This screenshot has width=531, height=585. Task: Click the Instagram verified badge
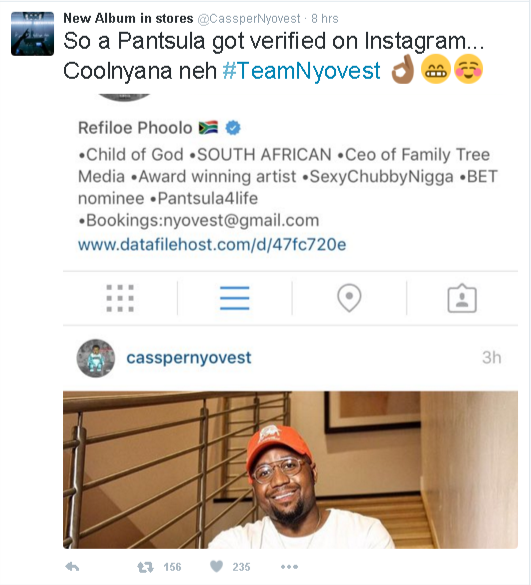(x=233, y=128)
